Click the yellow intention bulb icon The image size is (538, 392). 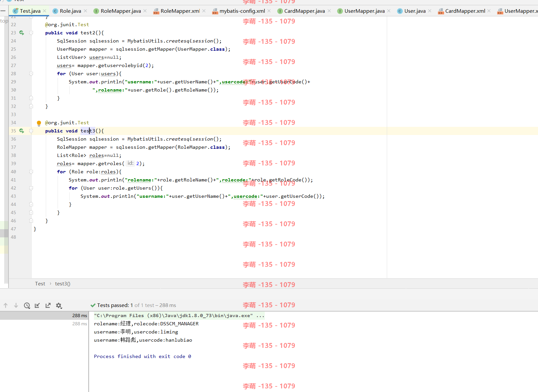pyautogui.click(x=39, y=123)
